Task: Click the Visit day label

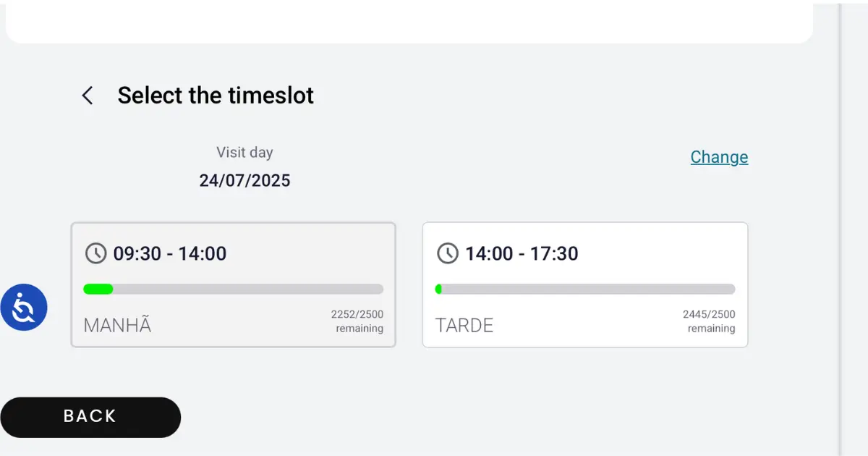Action: click(x=244, y=153)
